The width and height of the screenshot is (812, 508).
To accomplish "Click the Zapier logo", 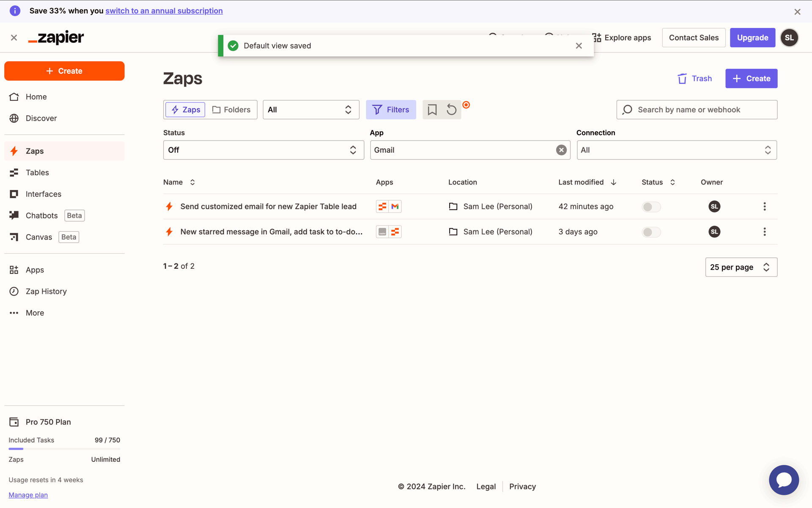I will 56,38.
